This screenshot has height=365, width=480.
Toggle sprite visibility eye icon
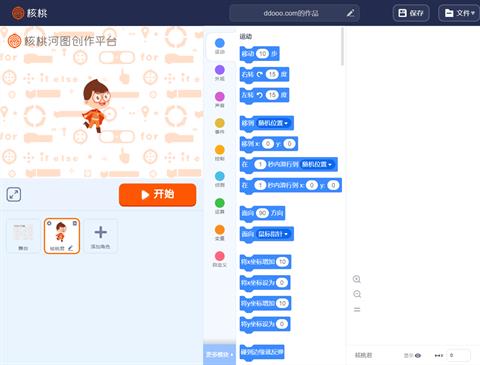pos(418,355)
